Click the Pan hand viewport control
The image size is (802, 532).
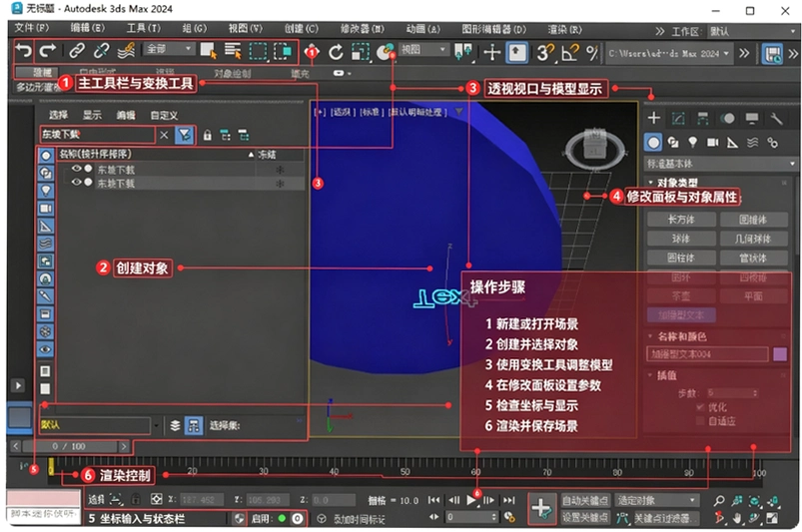point(737,518)
